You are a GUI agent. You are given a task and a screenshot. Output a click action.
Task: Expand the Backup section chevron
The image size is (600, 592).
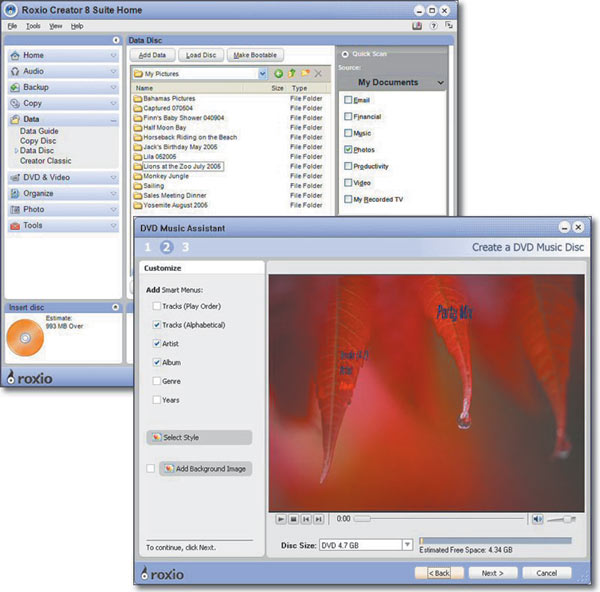tap(113, 88)
